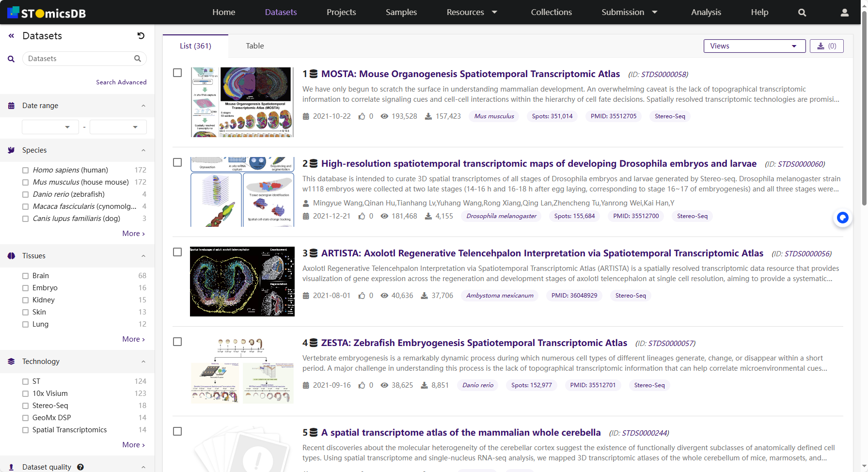This screenshot has width=868, height=472.
Task: Open the floating blue chat assistant icon
Action: 843,218
